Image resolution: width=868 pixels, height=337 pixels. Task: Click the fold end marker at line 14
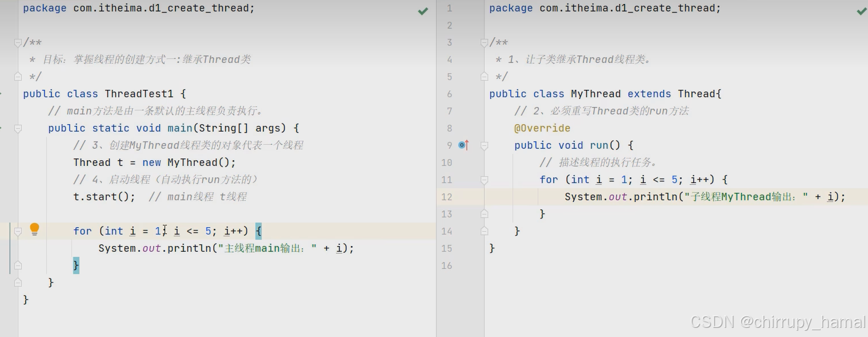pos(485,231)
